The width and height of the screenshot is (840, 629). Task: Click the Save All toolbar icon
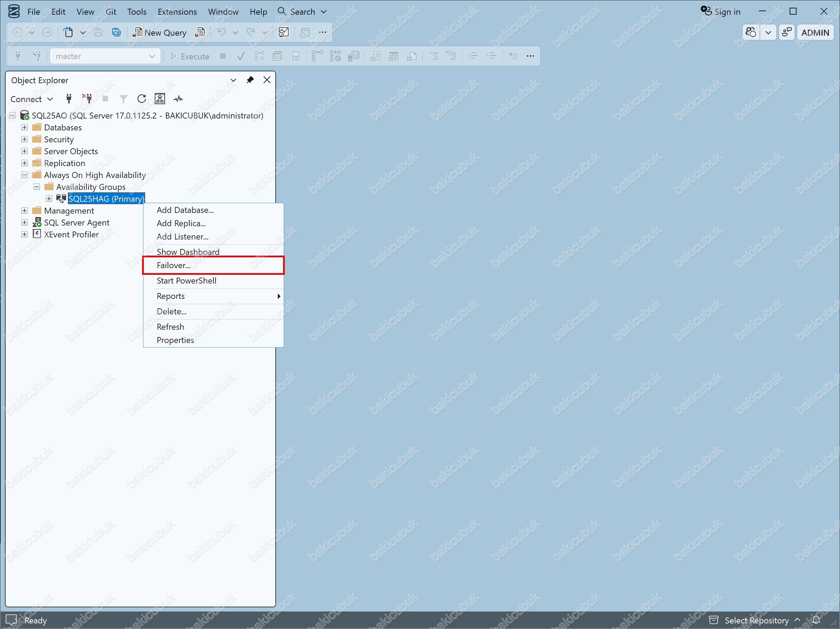click(117, 32)
